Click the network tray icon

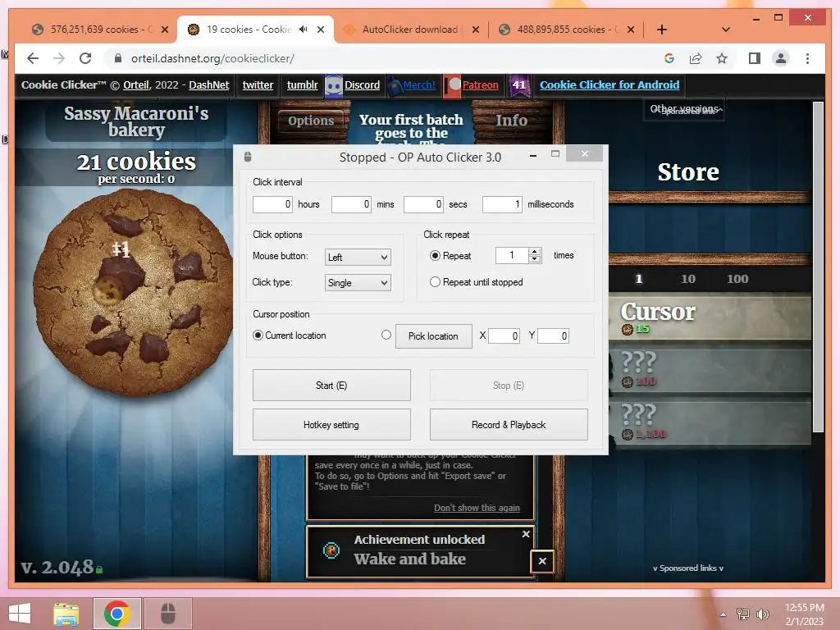pos(743,614)
